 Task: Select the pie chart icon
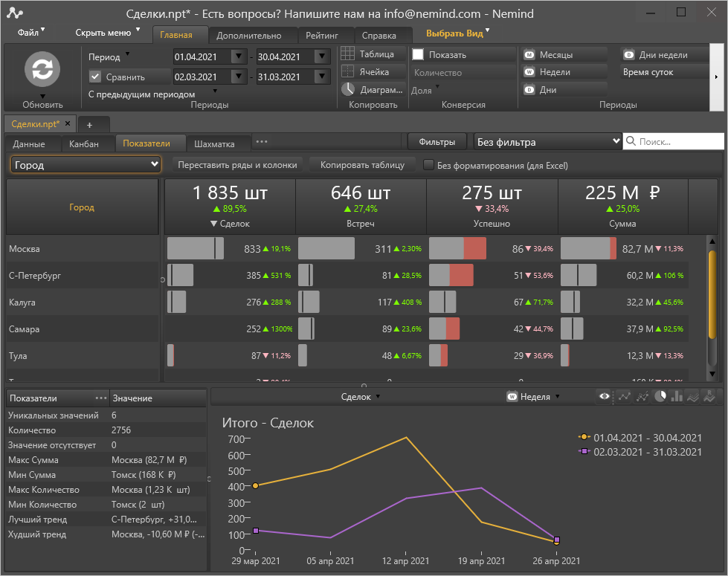[660, 397]
